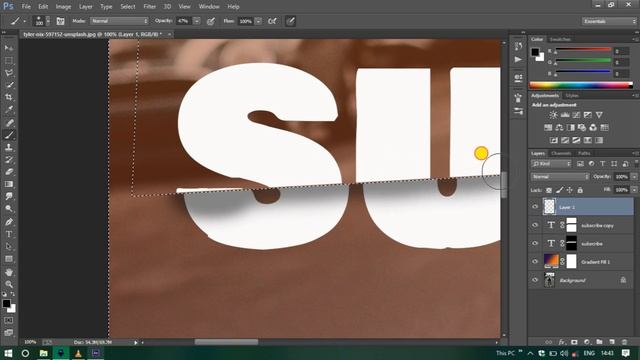Toggle lock position for layer
Image resolution: width=640 pixels, height=360 pixels.
(570, 190)
